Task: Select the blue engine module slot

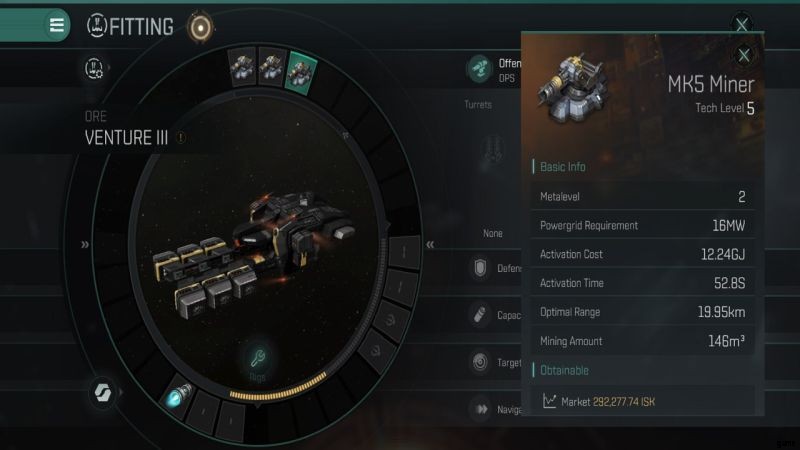Action: coord(179,396)
